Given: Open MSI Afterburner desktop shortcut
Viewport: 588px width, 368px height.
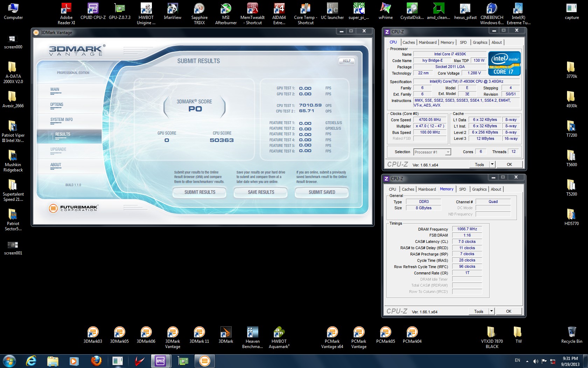Looking at the screenshot, I should coord(226,14).
